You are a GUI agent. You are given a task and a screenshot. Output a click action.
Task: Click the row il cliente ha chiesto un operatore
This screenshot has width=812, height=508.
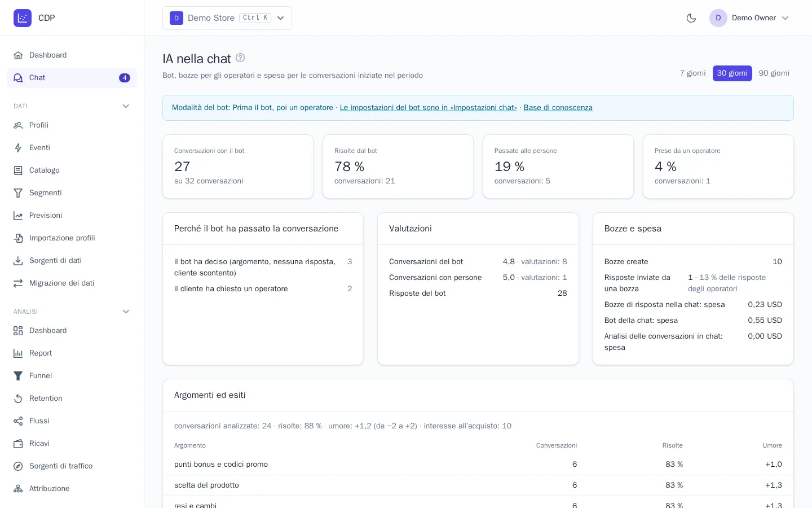click(x=263, y=289)
